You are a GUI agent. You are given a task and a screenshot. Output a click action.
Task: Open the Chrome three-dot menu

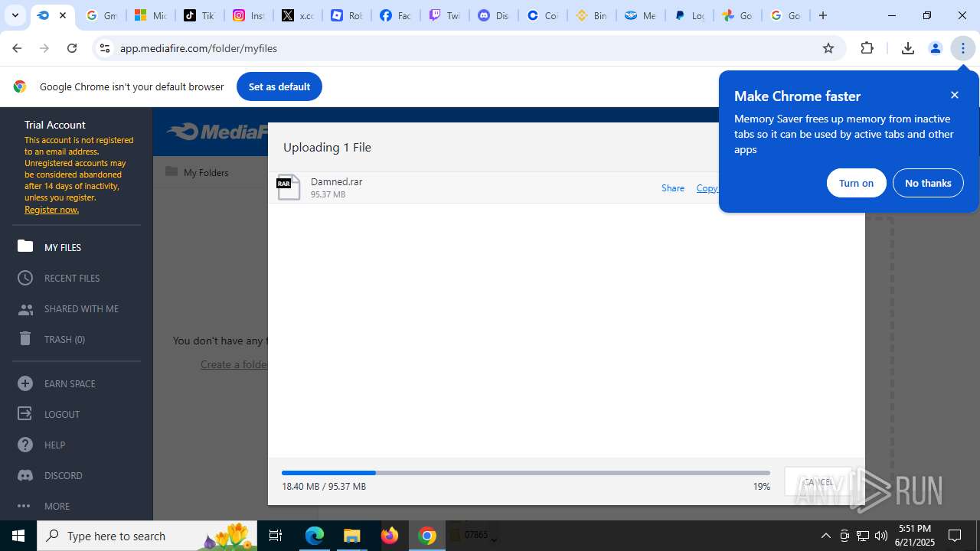[x=962, y=48]
